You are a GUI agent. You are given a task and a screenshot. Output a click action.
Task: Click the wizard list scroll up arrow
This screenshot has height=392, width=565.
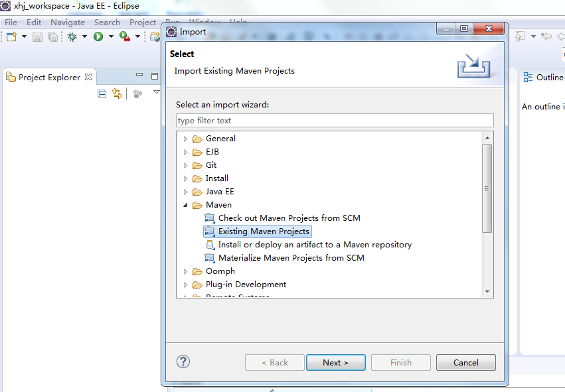pos(487,138)
